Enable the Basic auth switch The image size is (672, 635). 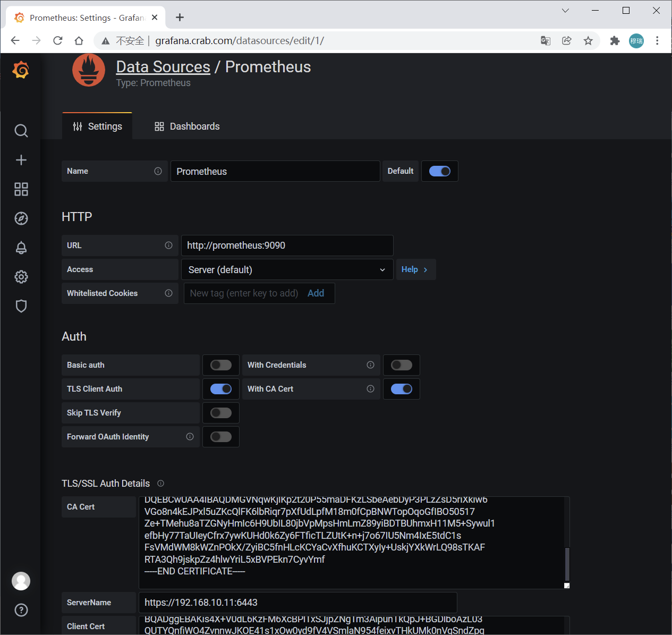click(x=221, y=365)
